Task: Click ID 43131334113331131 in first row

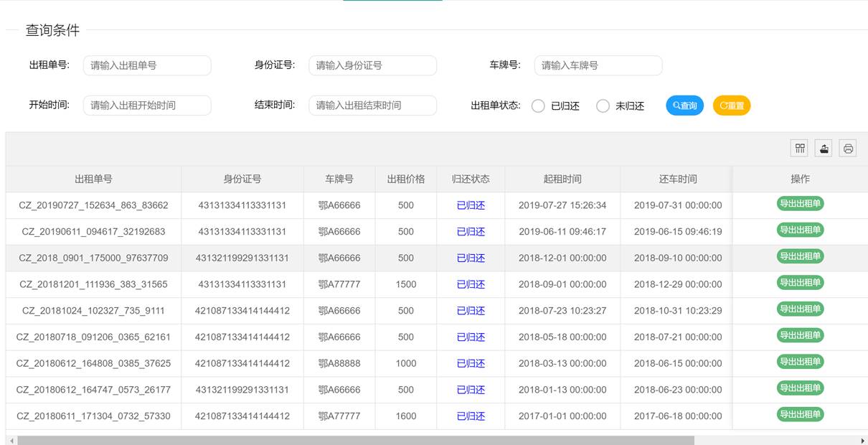Action: (242, 205)
